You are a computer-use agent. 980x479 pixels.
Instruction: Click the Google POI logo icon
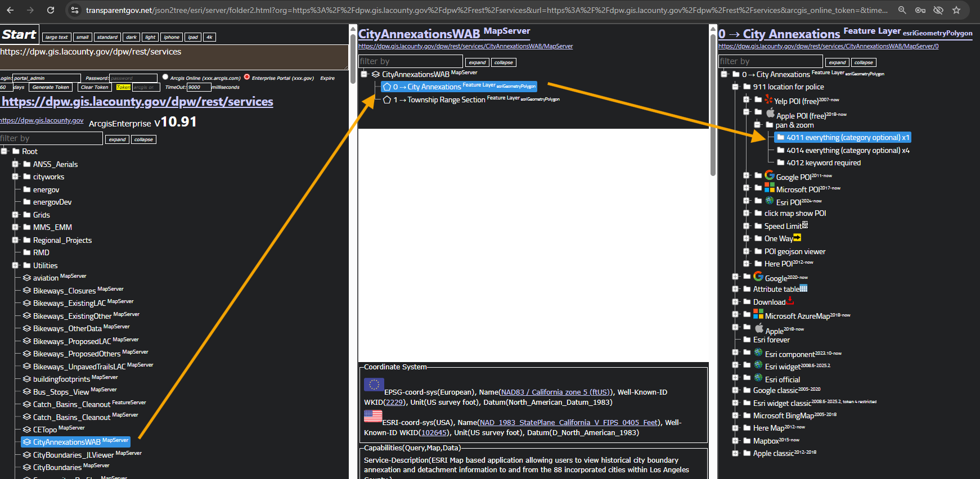point(770,175)
